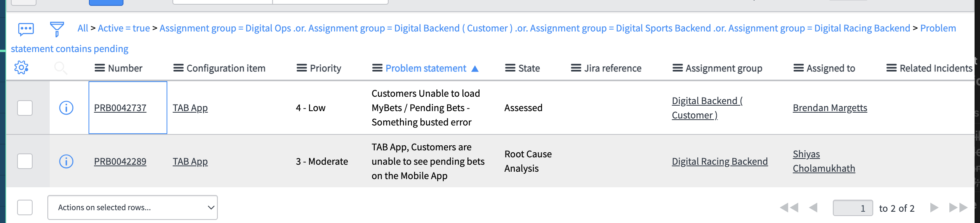Image resolution: width=980 pixels, height=223 pixels.
Task: Jump to last page double arrow
Action: [958, 208]
